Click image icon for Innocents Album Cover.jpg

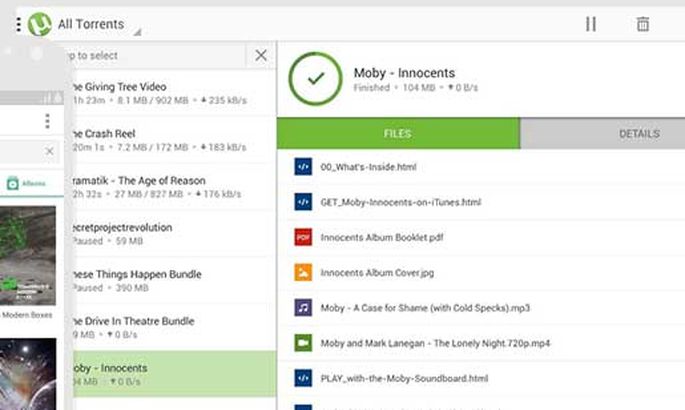[x=303, y=272]
